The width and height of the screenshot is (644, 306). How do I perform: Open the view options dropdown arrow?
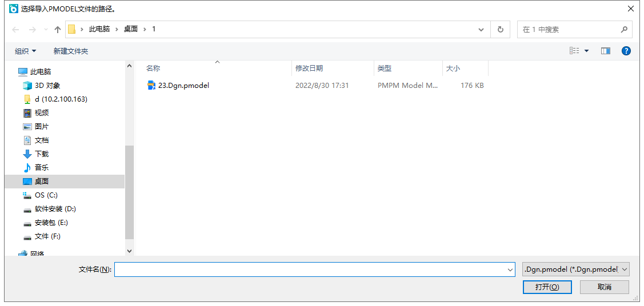(586, 51)
